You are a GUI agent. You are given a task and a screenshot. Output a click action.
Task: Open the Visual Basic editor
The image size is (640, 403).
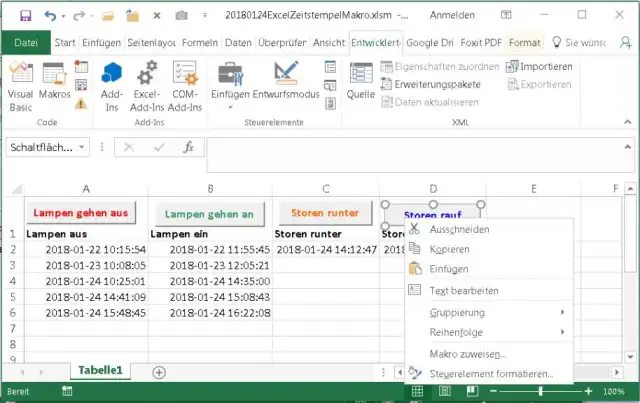click(x=21, y=83)
